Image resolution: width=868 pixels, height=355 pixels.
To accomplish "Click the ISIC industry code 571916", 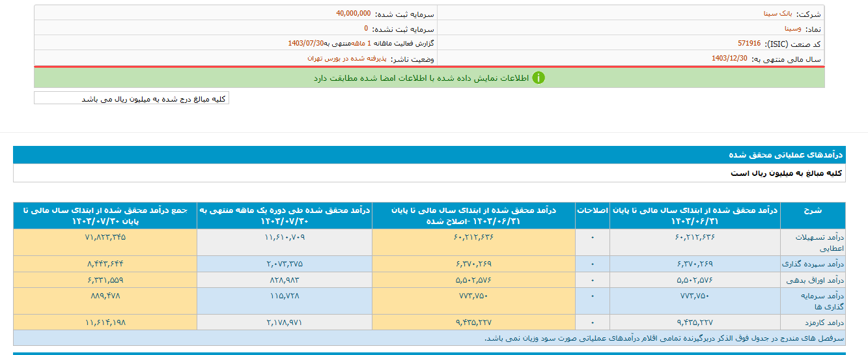I will click(x=749, y=44).
